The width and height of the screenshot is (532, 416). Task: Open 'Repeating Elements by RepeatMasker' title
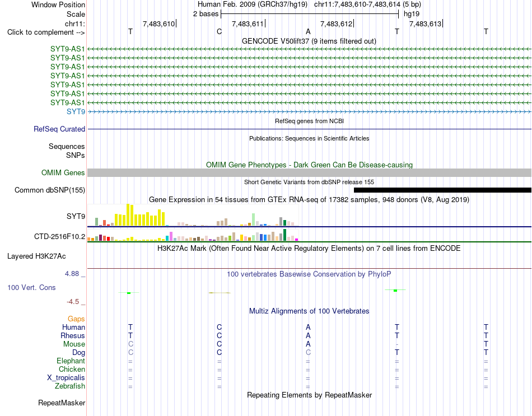310,395
